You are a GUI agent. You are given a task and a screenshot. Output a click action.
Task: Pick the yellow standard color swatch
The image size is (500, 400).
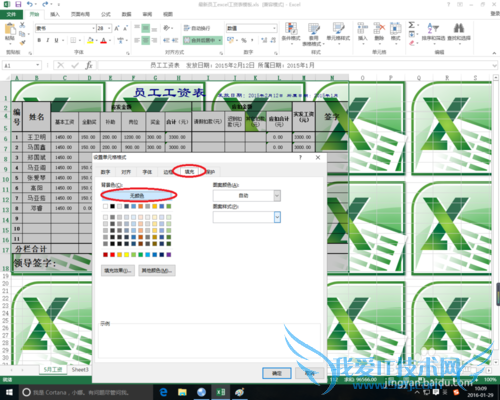[x=126, y=255]
